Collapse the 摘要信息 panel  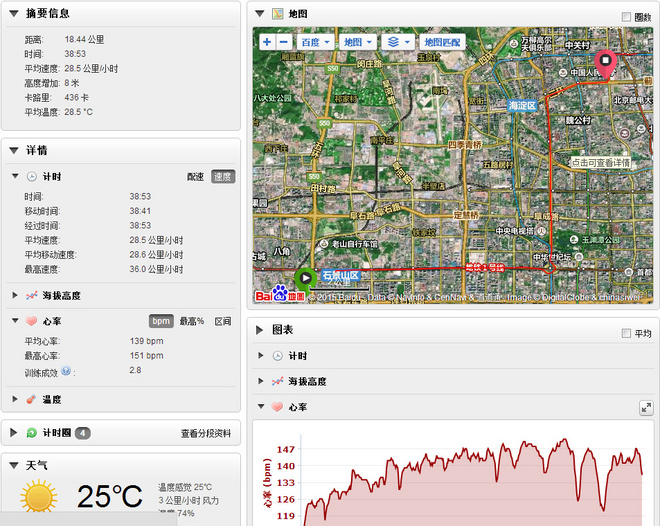tap(14, 13)
